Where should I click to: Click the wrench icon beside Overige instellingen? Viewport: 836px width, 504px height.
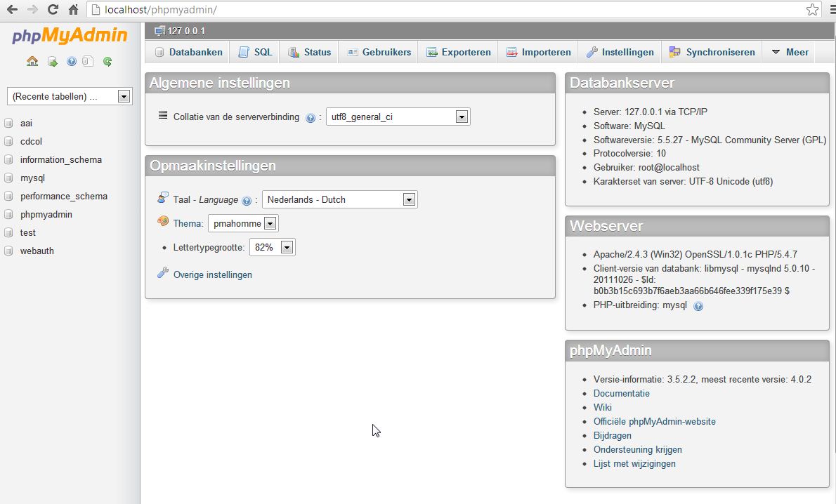(x=162, y=273)
